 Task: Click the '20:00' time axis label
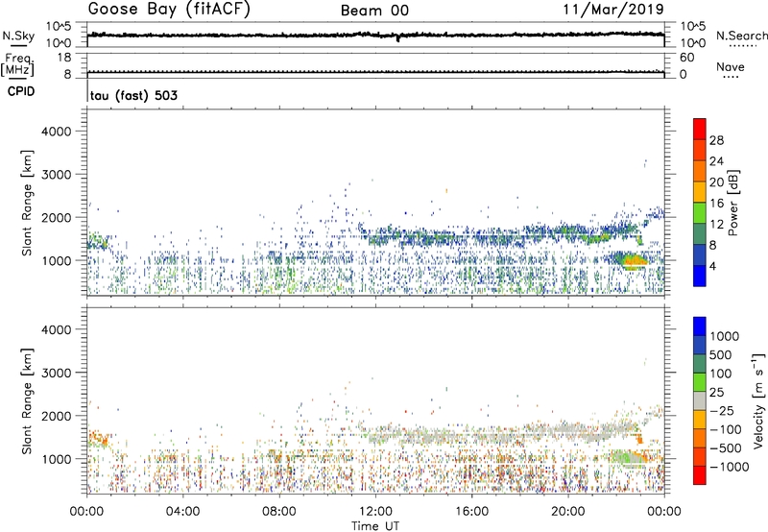[x=567, y=512]
